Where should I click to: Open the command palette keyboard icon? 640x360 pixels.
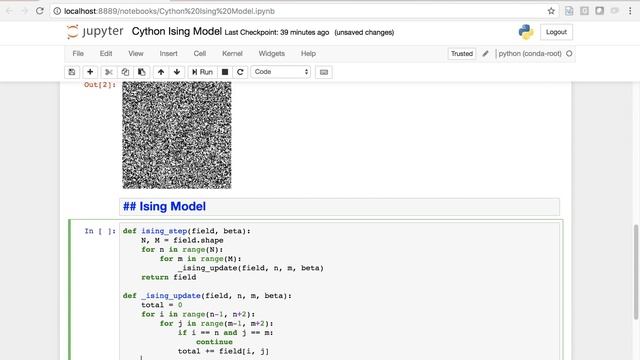[x=324, y=72]
